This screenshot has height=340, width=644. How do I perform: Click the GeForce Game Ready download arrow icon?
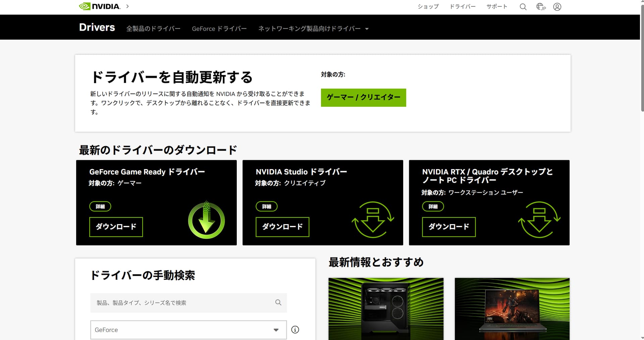tap(206, 220)
